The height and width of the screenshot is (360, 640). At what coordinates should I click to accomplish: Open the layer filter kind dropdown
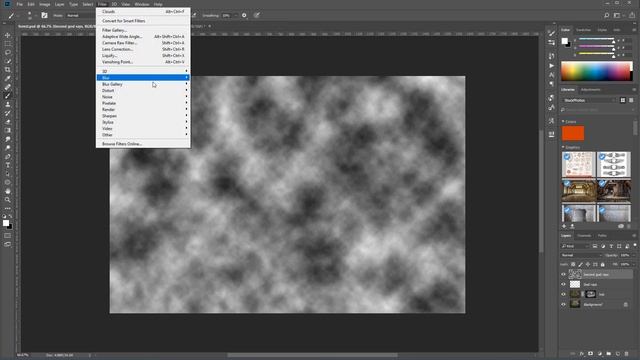click(x=575, y=246)
